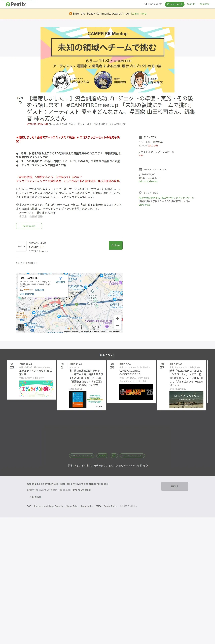Open the Privacy Policy footer link
The height and width of the screenshot is (644, 215).
coord(72,506)
